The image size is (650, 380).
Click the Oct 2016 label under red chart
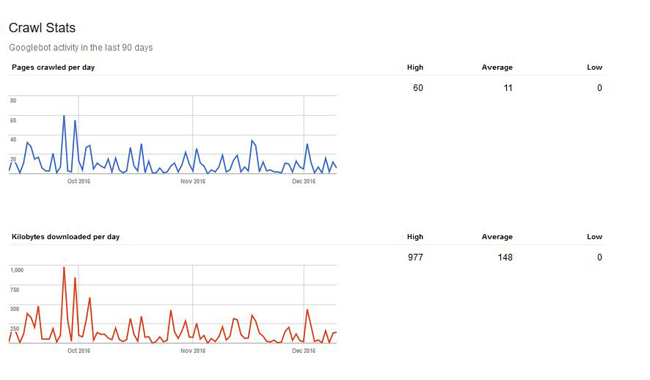pos(79,351)
